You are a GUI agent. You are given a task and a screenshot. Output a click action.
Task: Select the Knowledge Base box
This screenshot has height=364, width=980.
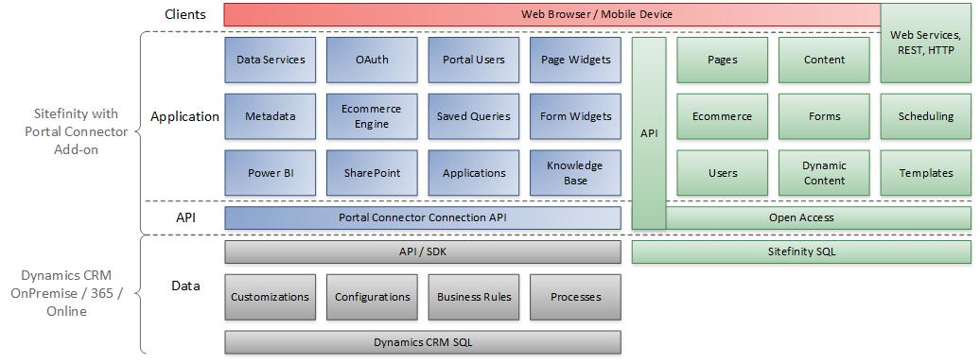pos(576,173)
